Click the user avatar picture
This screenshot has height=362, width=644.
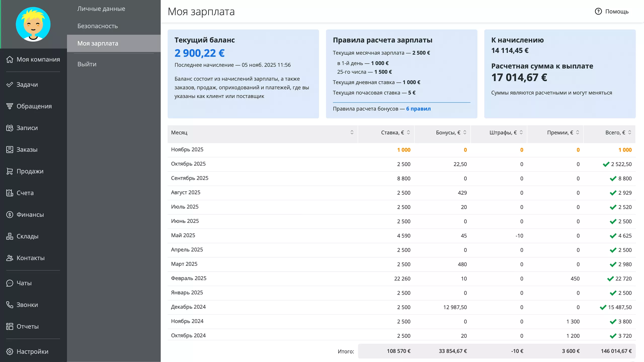tap(33, 24)
